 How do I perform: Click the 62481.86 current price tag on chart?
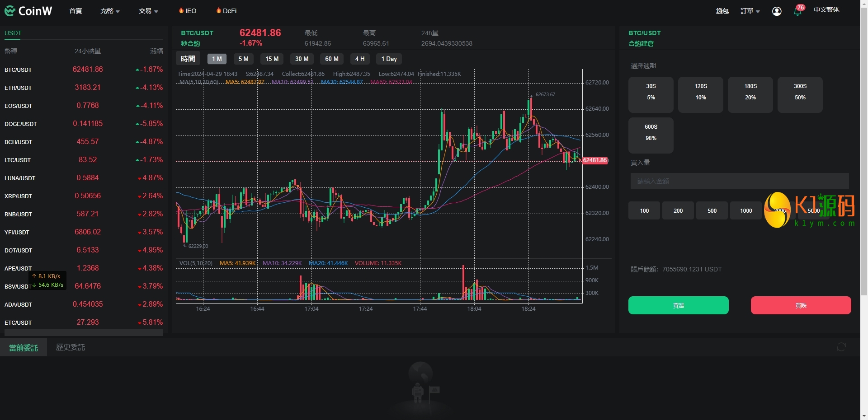pyautogui.click(x=595, y=160)
